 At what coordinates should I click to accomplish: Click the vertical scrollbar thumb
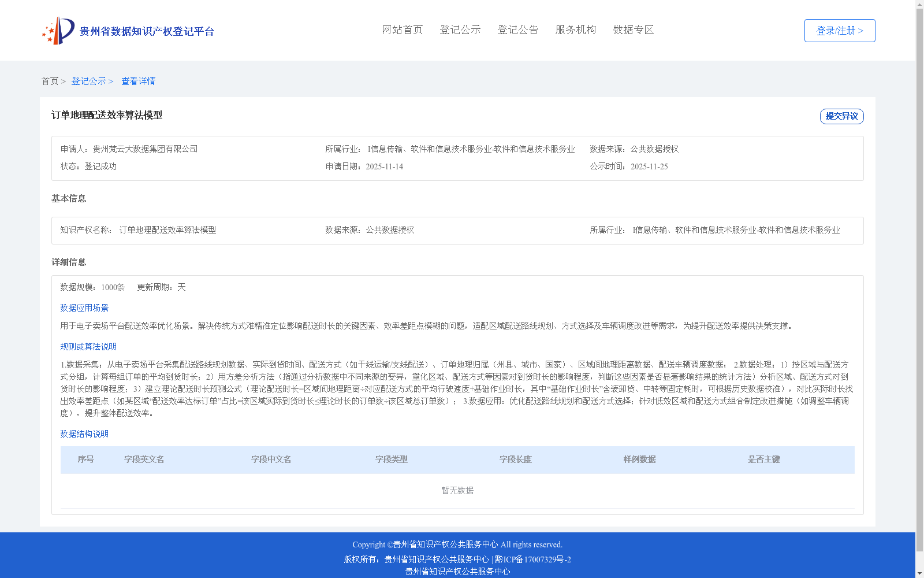click(919, 280)
